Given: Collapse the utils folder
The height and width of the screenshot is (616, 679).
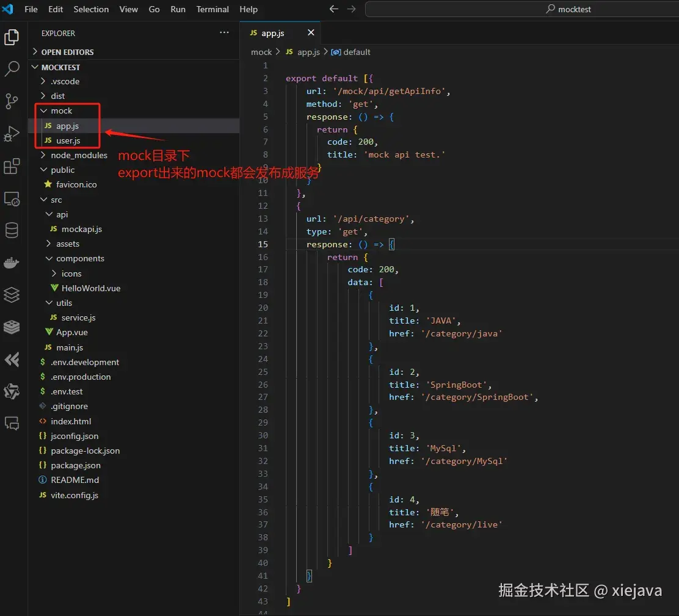Looking at the screenshot, I should click(x=134, y=303).
